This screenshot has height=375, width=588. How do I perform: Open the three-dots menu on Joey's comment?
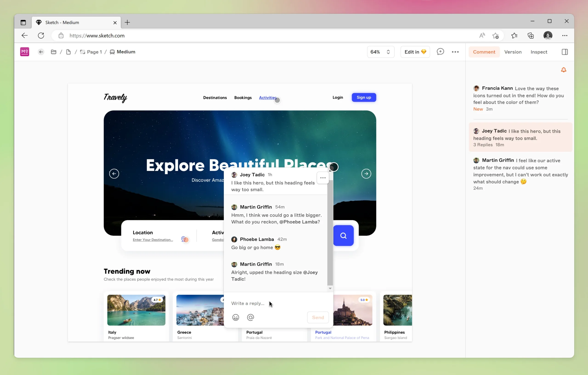(x=322, y=178)
